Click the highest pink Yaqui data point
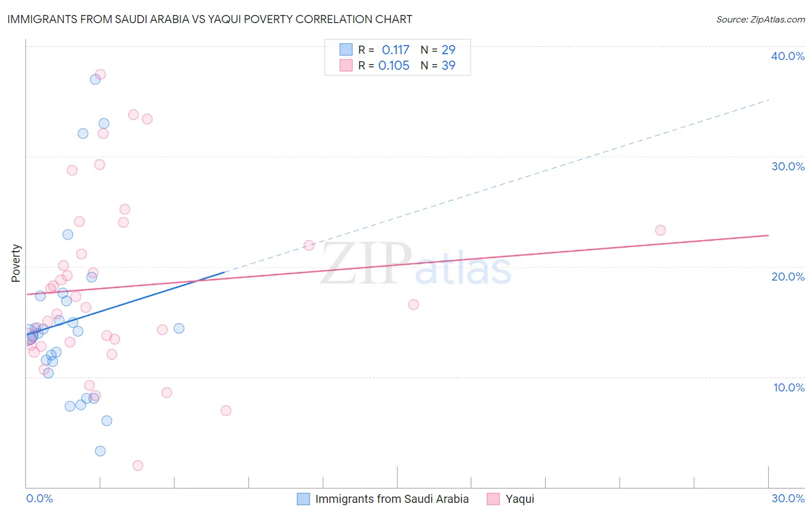Image resolution: width=812 pixels, height=515 pixels. click(100, 74)
